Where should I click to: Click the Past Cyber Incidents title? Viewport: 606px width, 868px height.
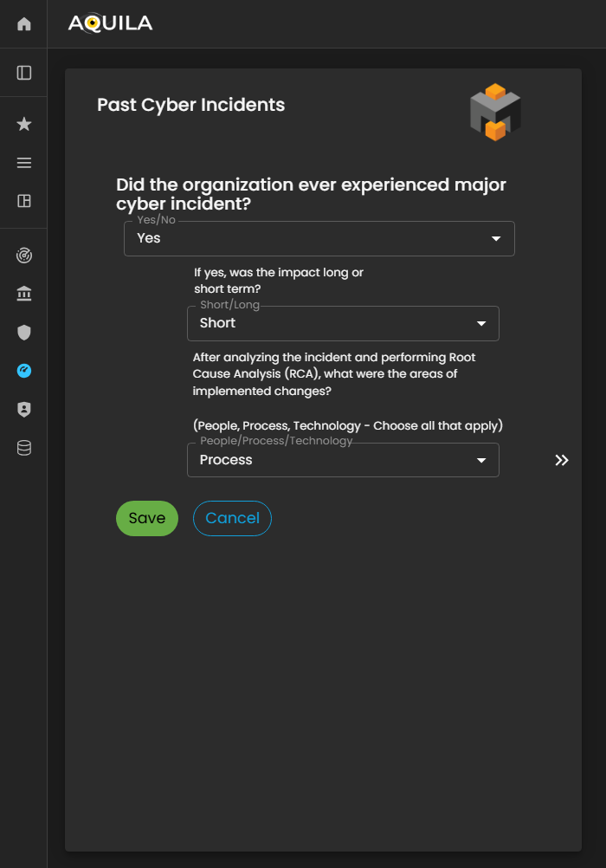(x=190, y=105)
